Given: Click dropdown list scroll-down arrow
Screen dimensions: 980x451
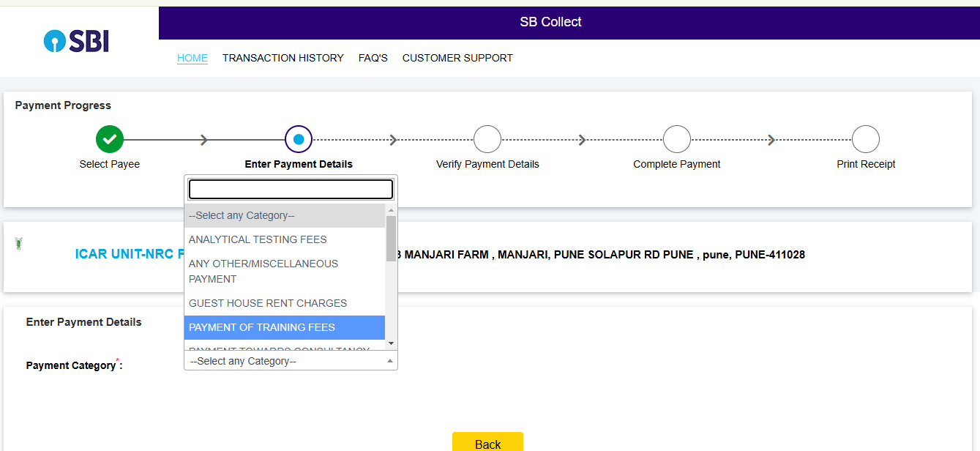Looking at the screenshot, I should [x=391, y=343].
